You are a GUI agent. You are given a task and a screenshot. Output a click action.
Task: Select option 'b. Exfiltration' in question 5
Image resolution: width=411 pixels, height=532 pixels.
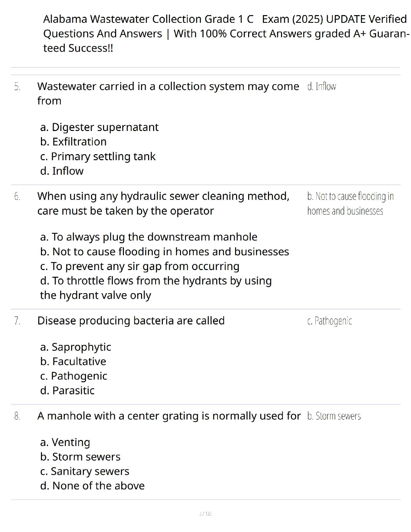pos(73,142)
